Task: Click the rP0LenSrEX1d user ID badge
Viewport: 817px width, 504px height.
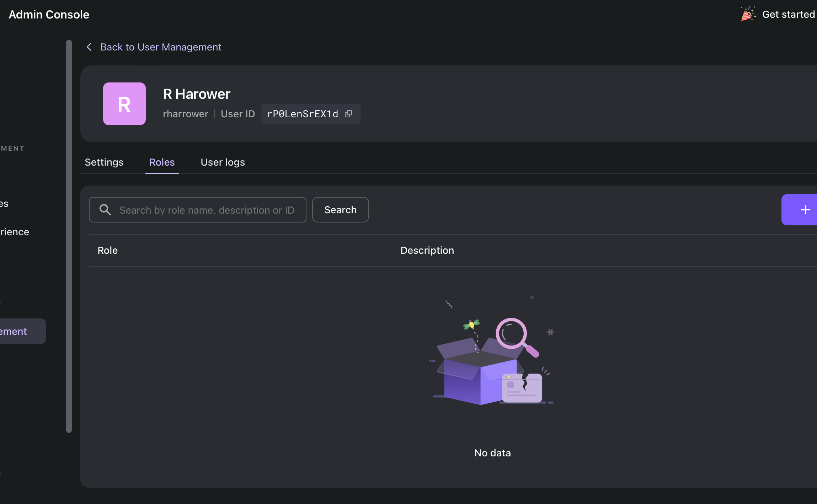Action: pyautogui.click(x=303, y=114)
